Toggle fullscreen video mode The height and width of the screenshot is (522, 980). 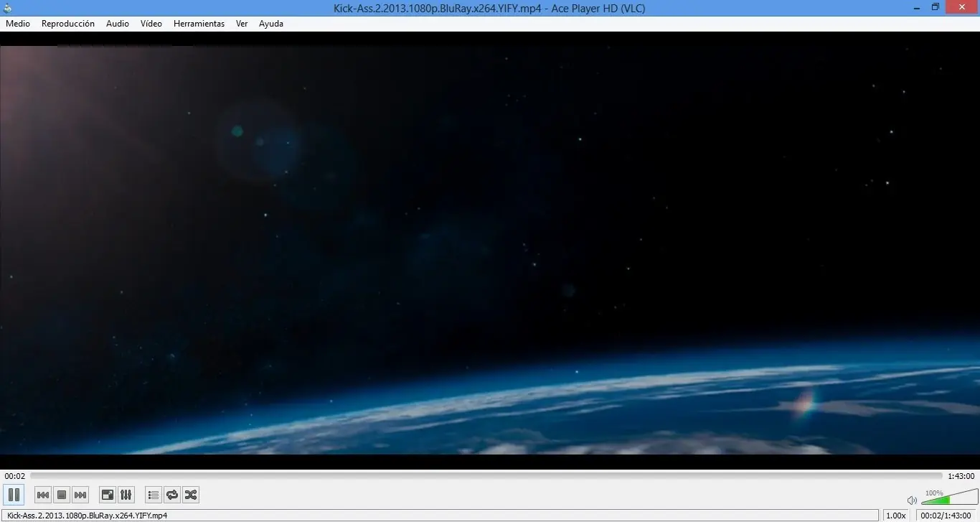[108, 495]
